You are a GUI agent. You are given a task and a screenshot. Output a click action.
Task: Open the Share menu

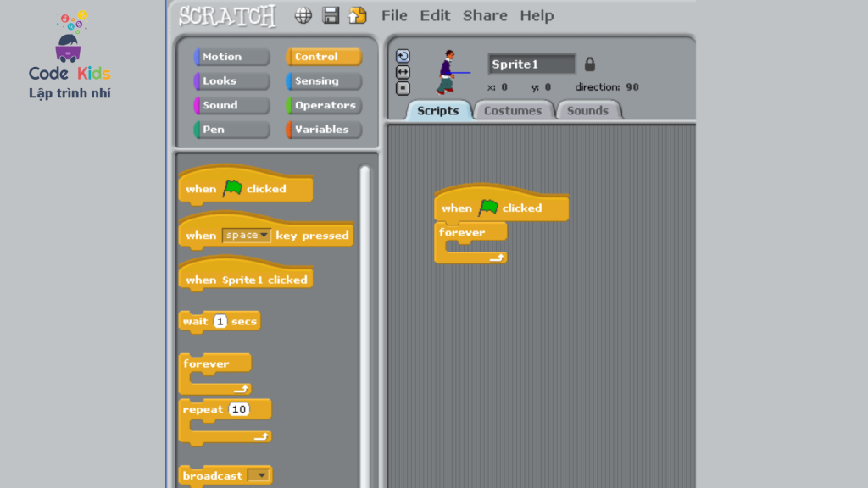(x=485, y=15)
